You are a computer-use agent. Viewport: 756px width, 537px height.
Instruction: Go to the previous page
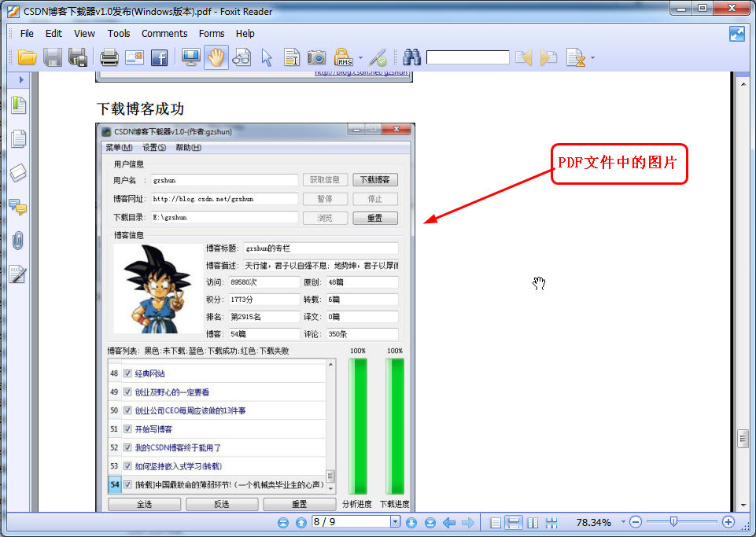[301, 523]
